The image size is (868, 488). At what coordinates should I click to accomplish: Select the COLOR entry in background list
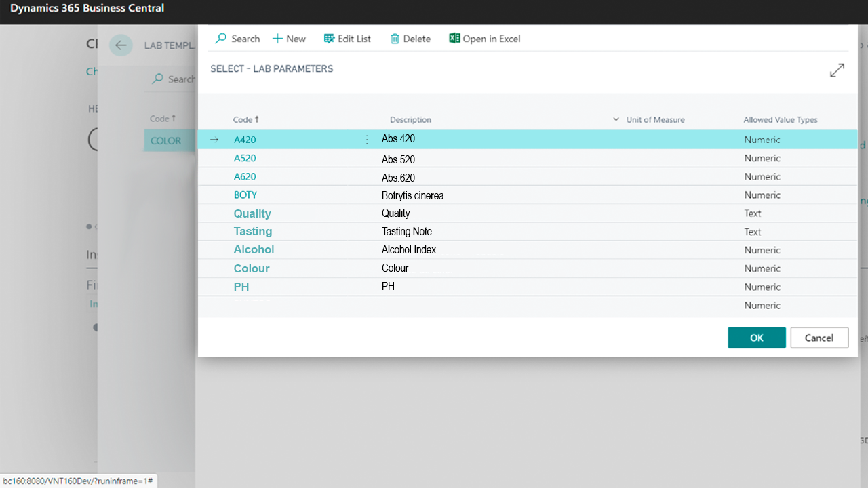point(165,141)
